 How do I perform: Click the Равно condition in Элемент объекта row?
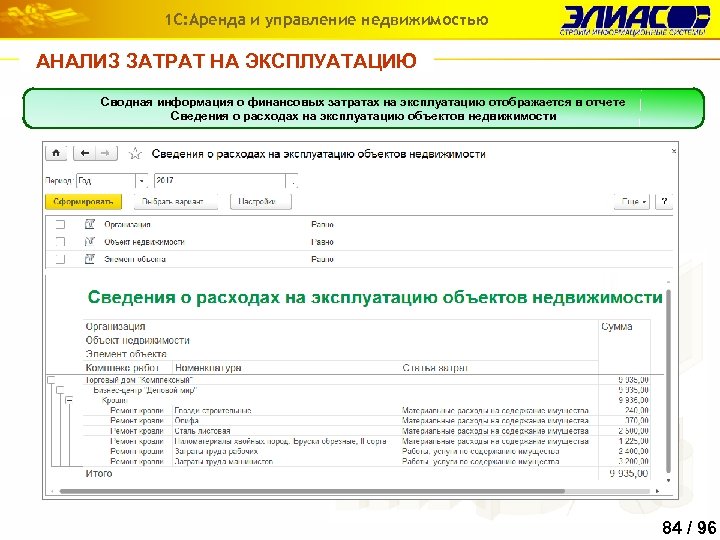pos(322,259)
